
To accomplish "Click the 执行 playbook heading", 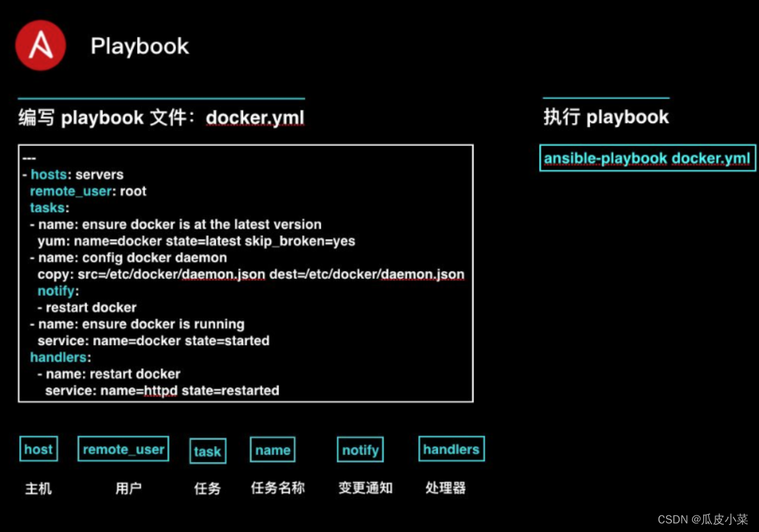I will 606,117.
